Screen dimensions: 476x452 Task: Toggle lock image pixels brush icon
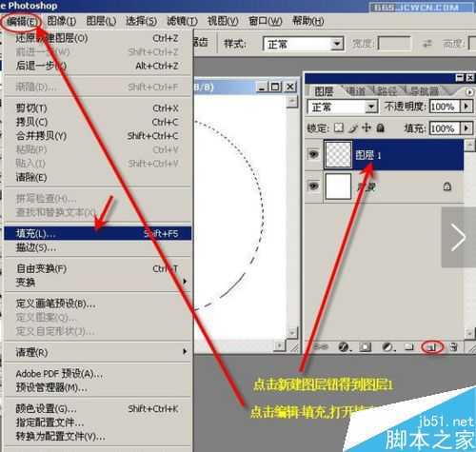click(x=353, y=128)
